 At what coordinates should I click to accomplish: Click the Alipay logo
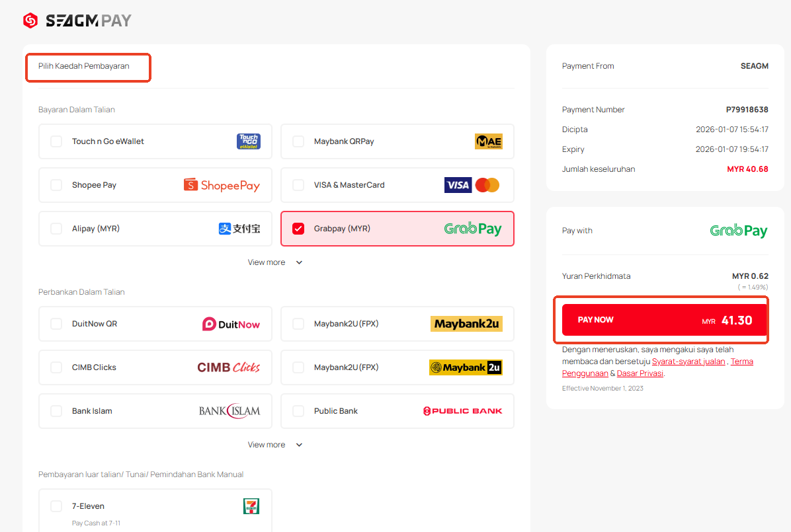point(239,229)
